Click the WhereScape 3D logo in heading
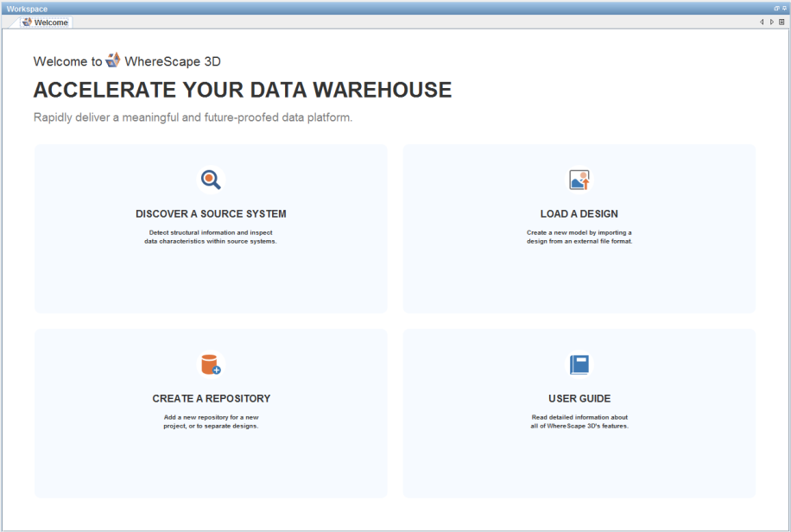Screen dimensions: 791x532 click(113, 60)
